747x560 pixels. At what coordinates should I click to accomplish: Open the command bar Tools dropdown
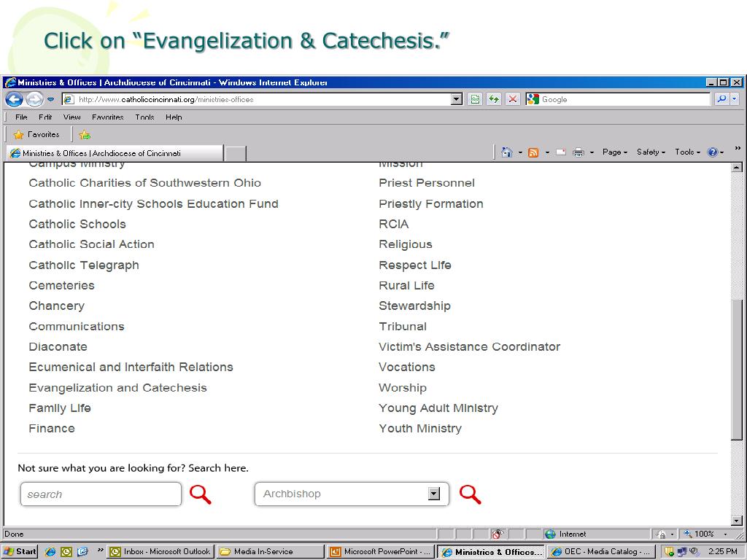[x=687, y=152]
